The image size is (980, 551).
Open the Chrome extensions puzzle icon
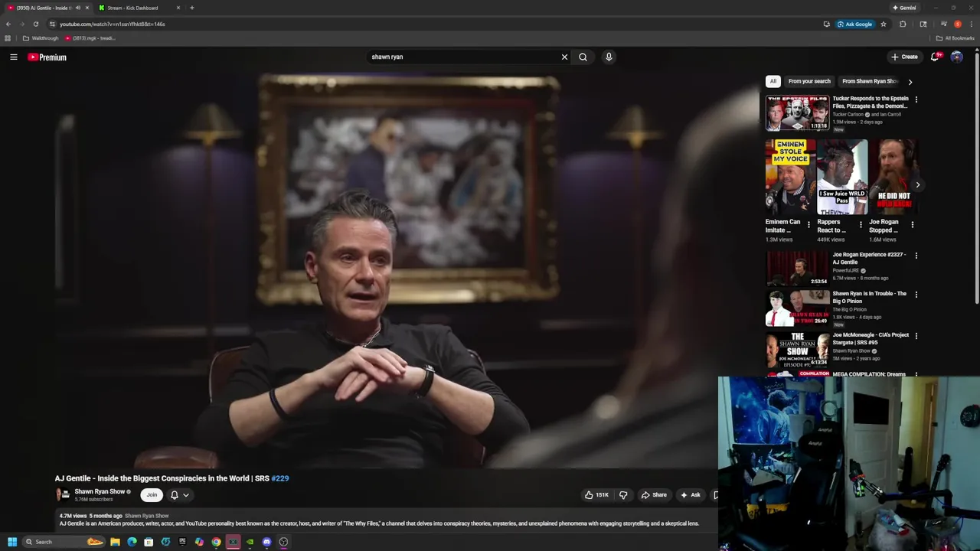903,24
